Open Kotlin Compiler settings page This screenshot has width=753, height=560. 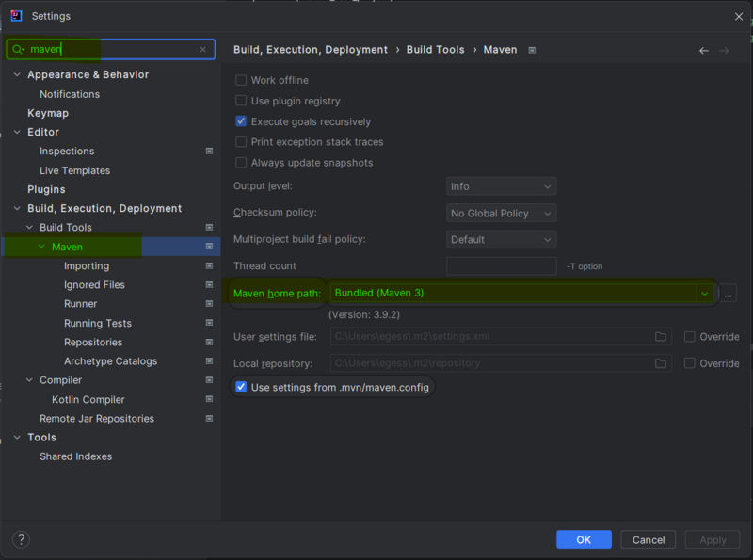pos(88,400)
